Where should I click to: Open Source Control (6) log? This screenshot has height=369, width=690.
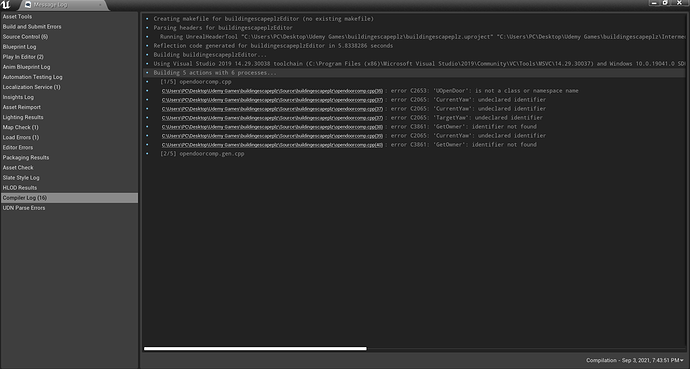click(x=69, y=37)
